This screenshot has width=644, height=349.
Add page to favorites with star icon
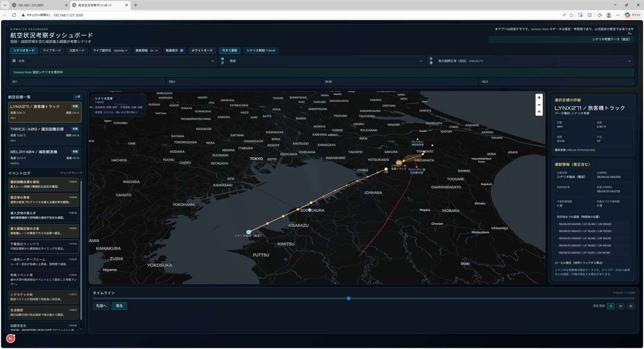(x=571, y=15)
